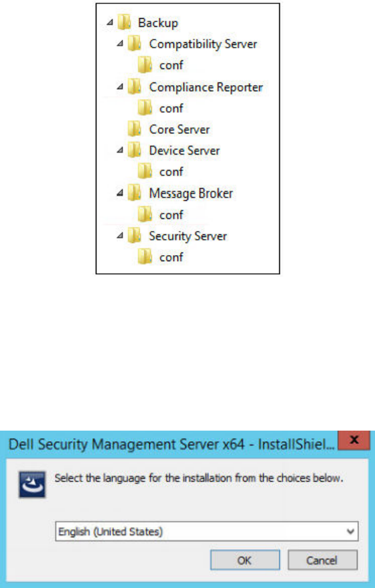
Task: Collapse the Security Server node
Action: [x=120, y=236]
